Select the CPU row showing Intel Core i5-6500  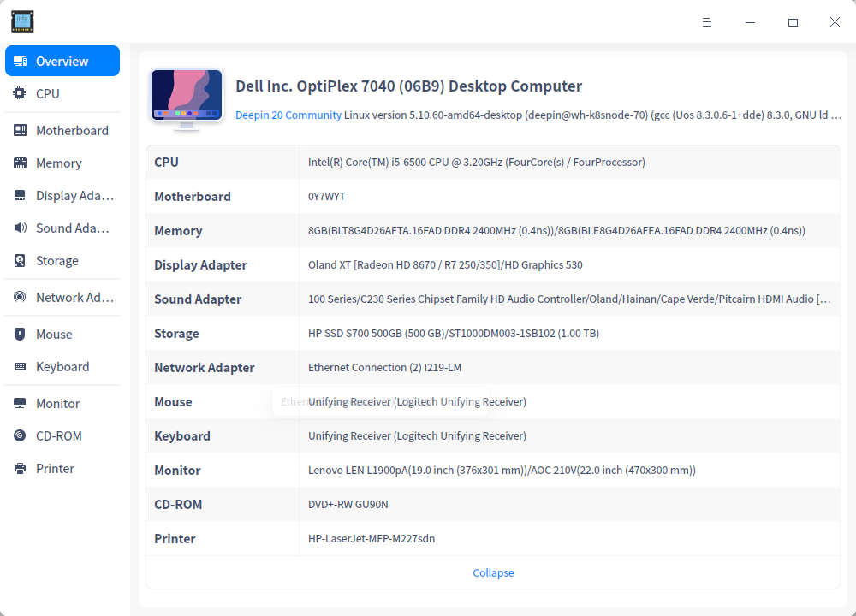click(x=493, y=162)
